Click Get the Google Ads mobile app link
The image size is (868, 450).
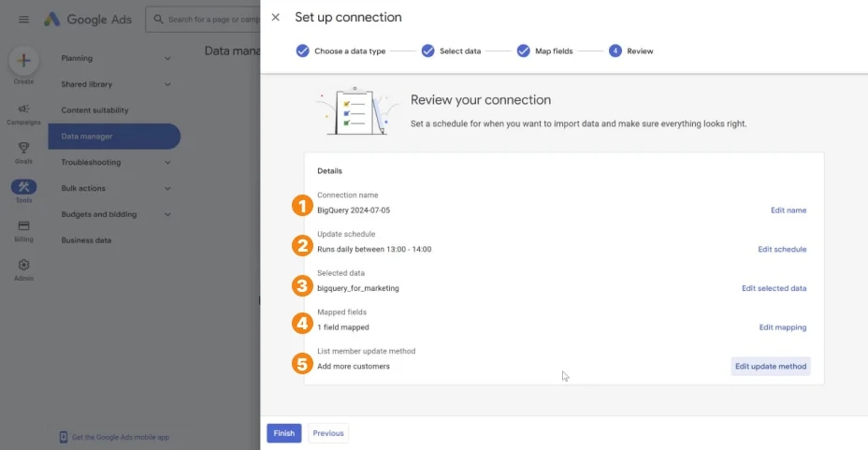(x=121, y=437)
